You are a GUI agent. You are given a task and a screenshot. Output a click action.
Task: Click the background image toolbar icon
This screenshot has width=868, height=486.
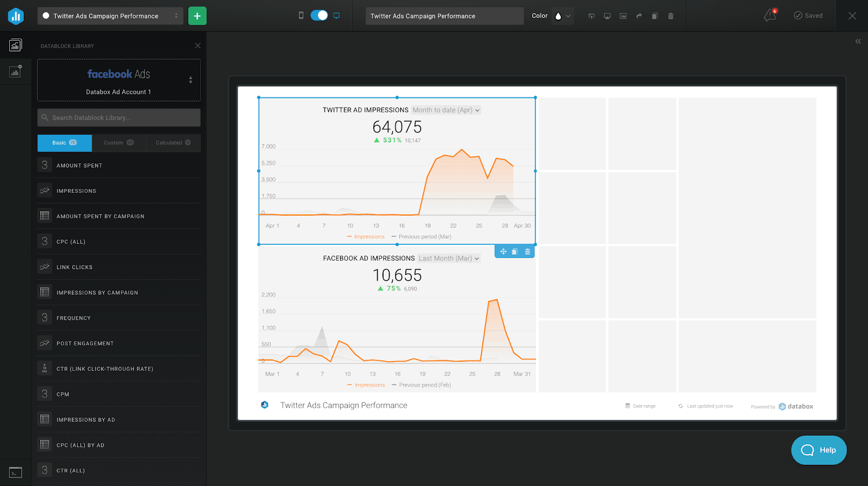point(623,16)
